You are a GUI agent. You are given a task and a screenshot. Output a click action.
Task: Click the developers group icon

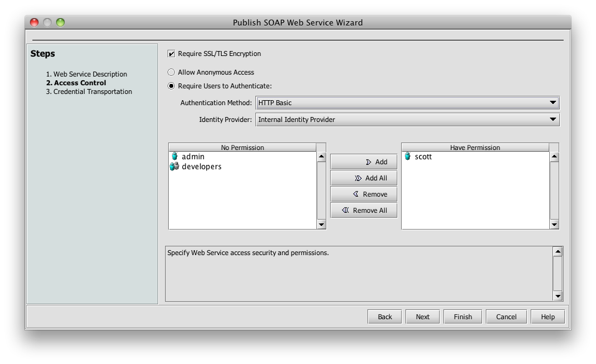[174, 167]
